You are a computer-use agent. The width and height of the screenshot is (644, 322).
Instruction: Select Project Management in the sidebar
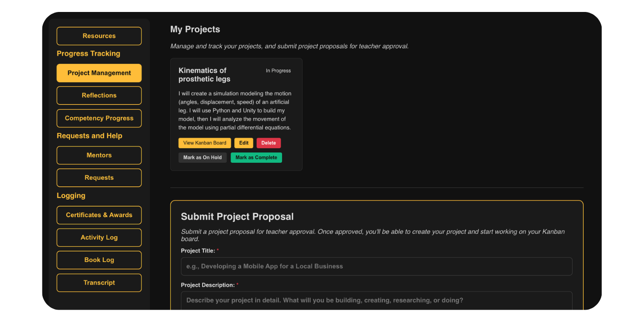[98, 73]
